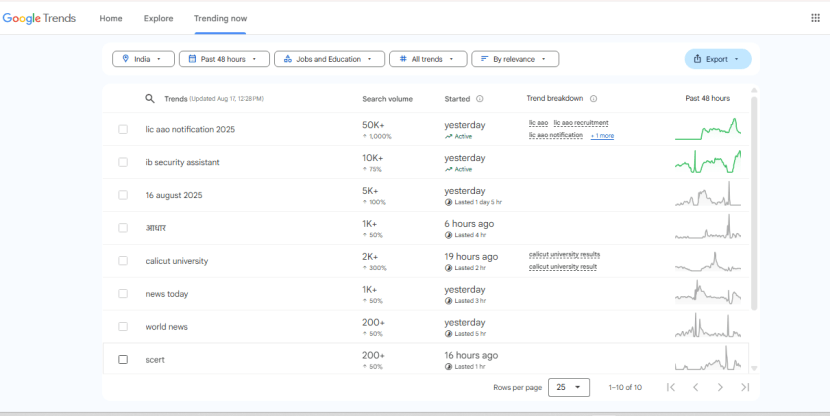Tick the checkbox for lic aao notification 2025

click(123, 129)
